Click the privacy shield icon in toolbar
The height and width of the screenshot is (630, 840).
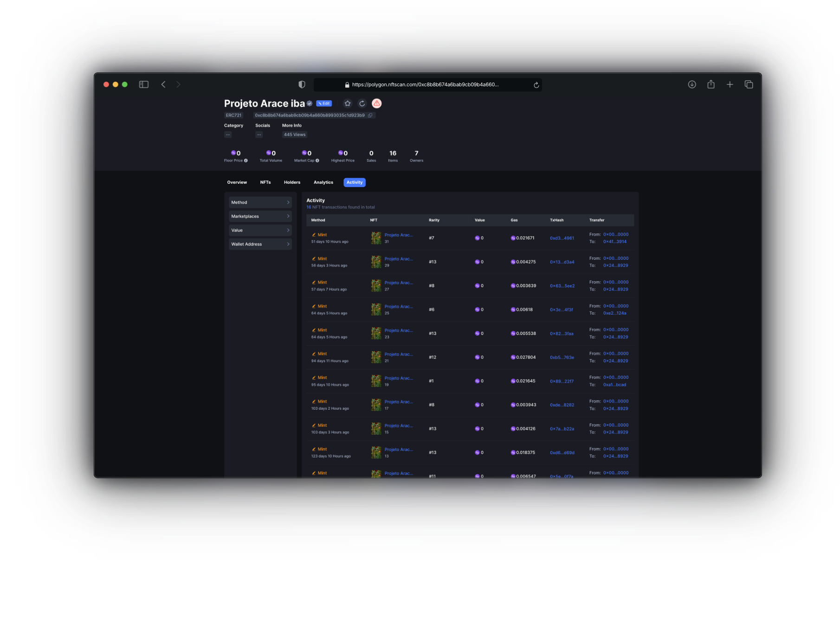point(302,84)
